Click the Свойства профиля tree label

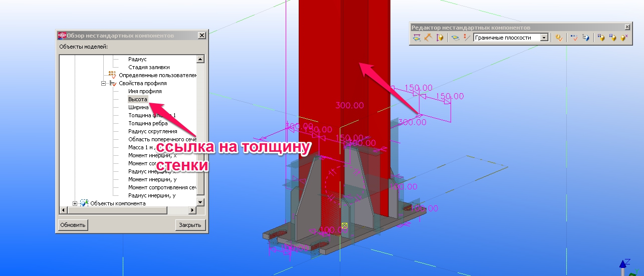[x=143, y=83]
